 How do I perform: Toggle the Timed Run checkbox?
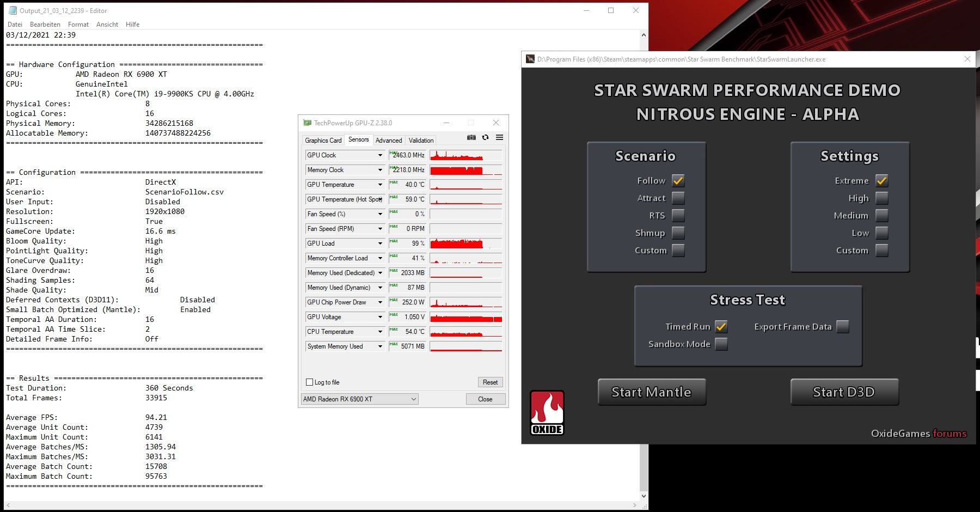click(721, 327)
